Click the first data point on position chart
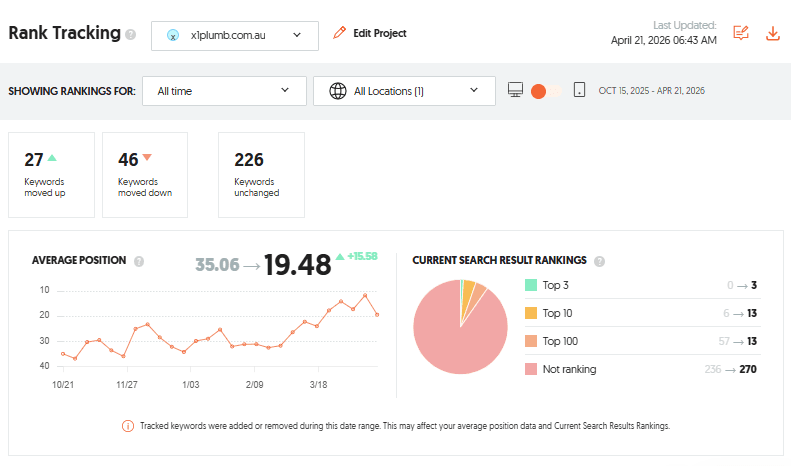Image resolution: width=791 pixels, height=466 pixels. (x=63, y=354)
